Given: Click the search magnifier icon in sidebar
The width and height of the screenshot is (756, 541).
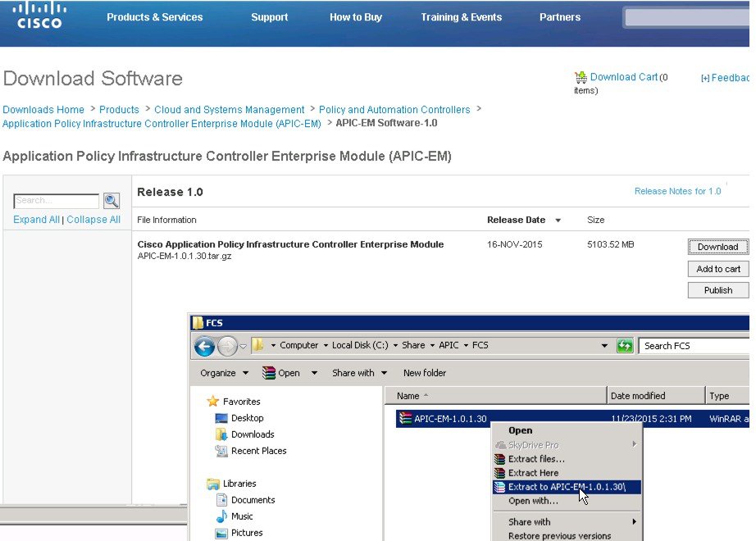Looking at the screenshot, I should 112,201.
